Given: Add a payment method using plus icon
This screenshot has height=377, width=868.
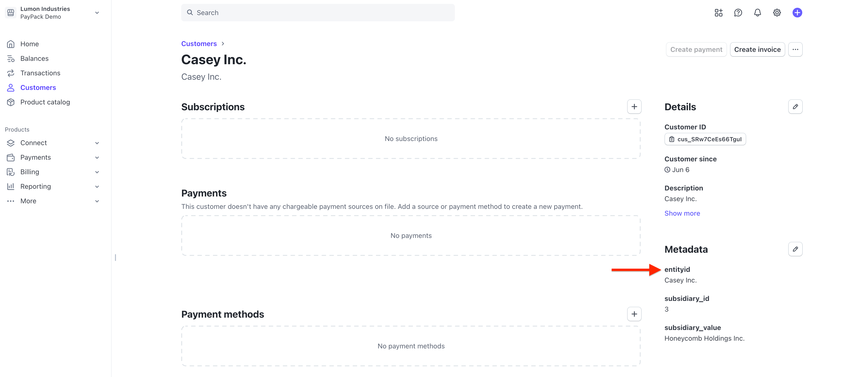Looking at the screenshot, I should click(634, 314).
